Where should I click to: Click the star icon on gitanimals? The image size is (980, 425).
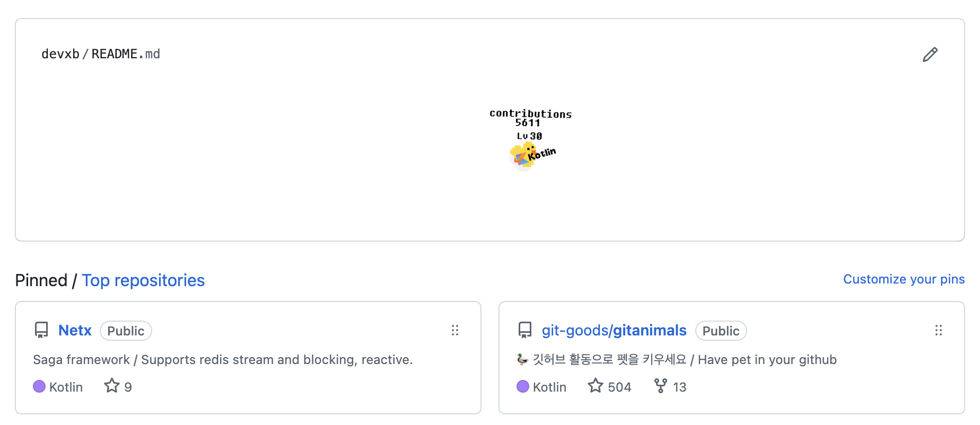pos(596,386)
